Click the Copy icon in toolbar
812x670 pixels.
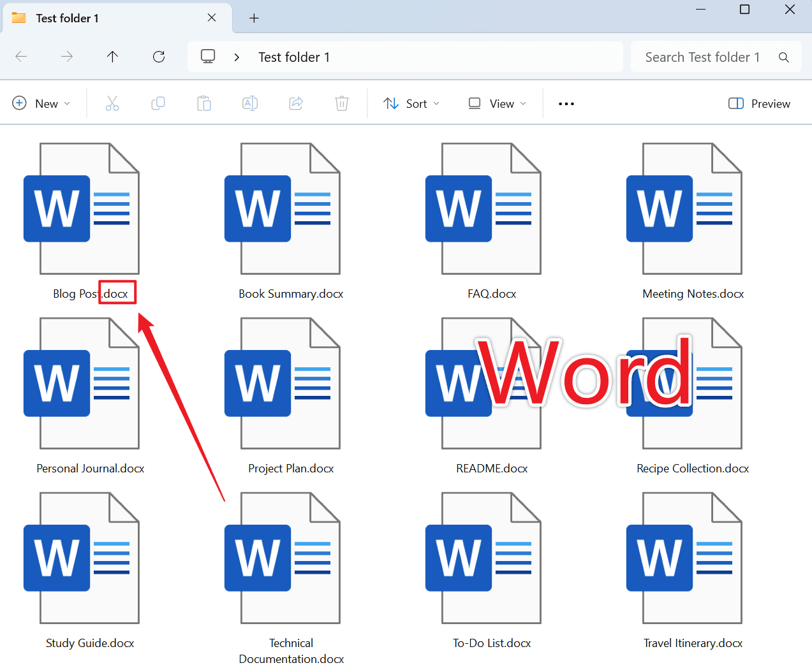(158, 103)
